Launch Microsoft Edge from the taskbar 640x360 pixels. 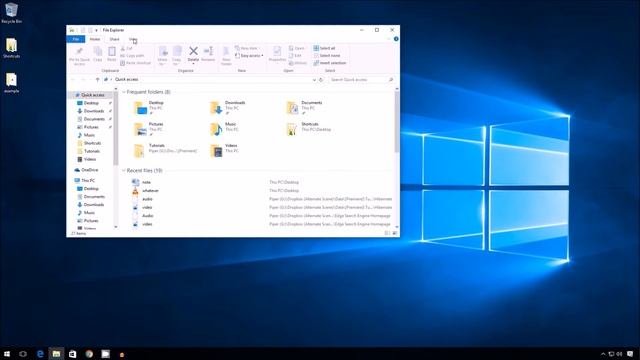(x=40, y=354)
